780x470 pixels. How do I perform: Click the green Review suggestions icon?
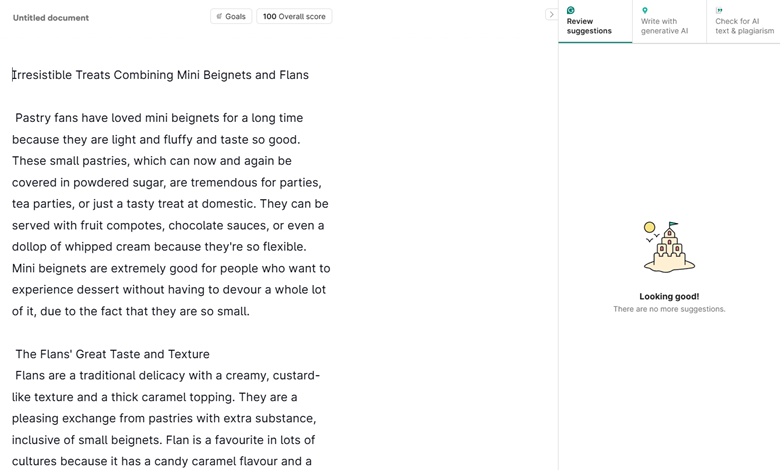(x=571, y=11)
